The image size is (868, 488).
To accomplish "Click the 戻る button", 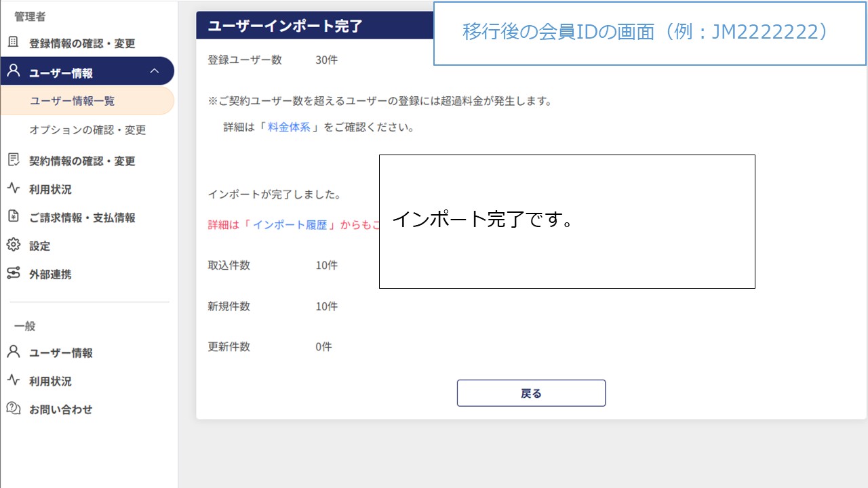I will [531, 393].
